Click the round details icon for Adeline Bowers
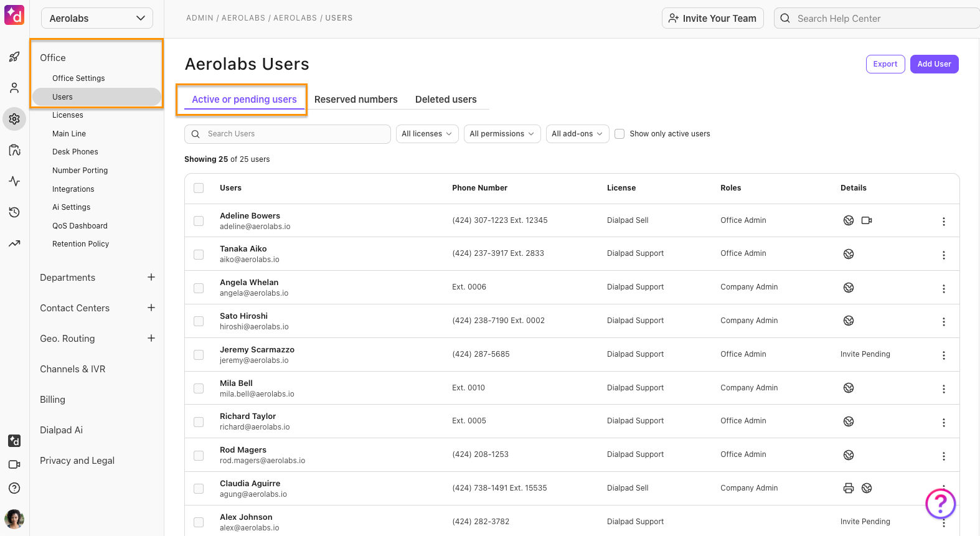The width and height of the screenshot is (980, 536). click(x=849, y=220)
